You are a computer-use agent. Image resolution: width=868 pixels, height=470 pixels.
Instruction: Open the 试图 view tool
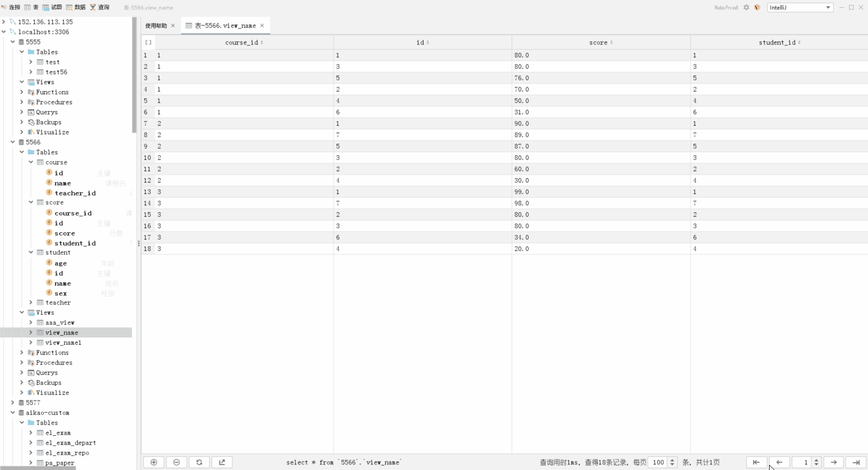pos(52,7)
